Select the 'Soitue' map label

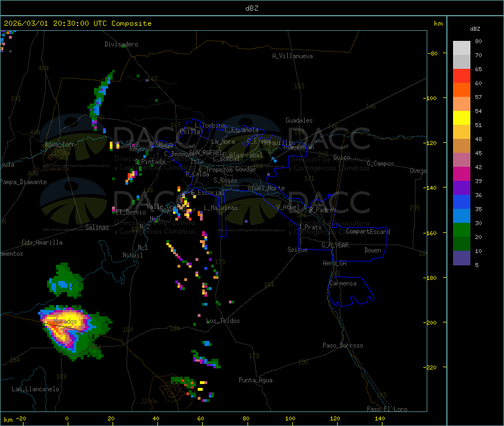pos(297,250)
